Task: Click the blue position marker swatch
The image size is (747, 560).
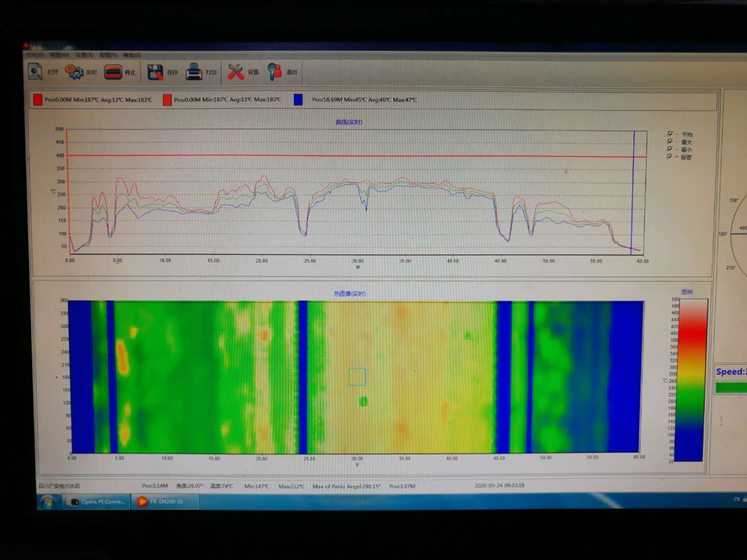Action: pyautogui.click(x=298, y=100)
